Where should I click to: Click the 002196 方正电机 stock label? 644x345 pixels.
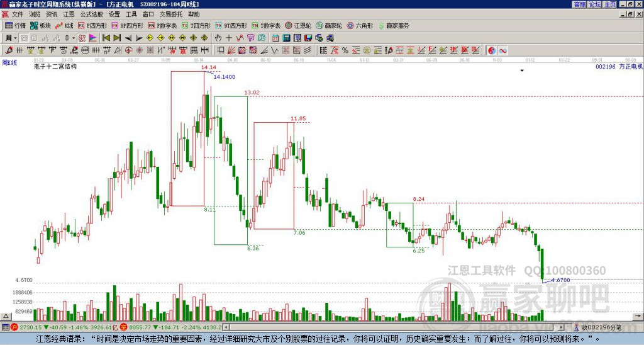pos(619,66)
